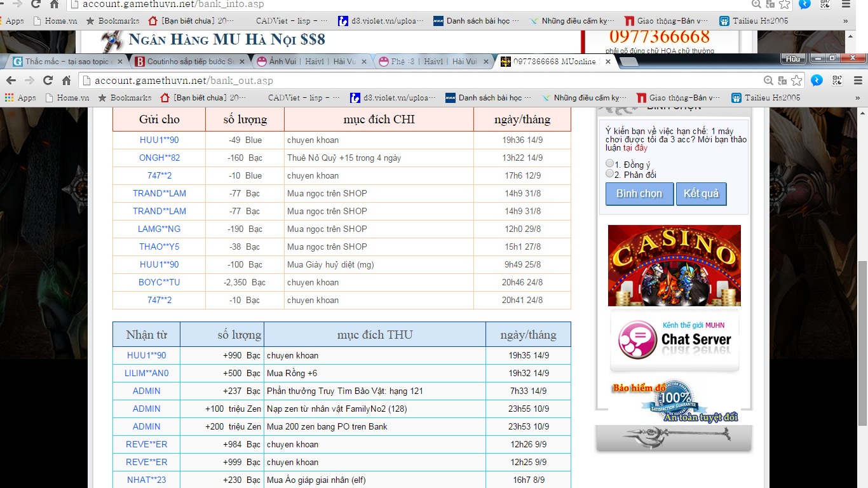Close the '0977366668 MUonline' tab

(608, 62)
